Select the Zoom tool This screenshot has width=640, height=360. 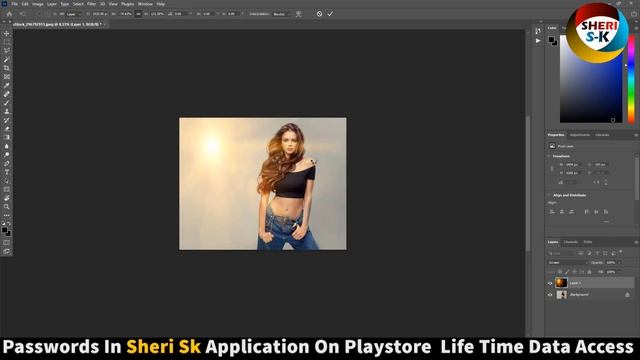click(7, 207)
